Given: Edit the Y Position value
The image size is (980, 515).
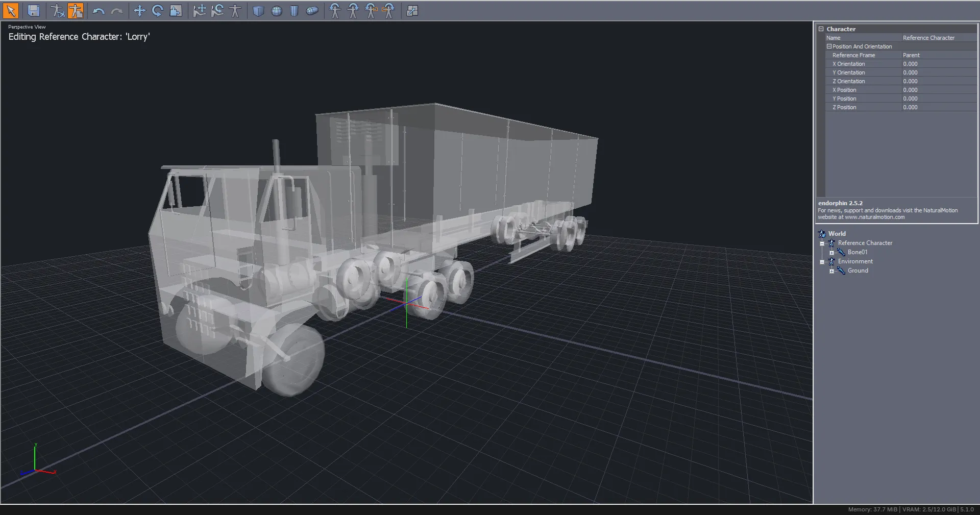Looking at the screenshot, I should (x=939, y=99).
